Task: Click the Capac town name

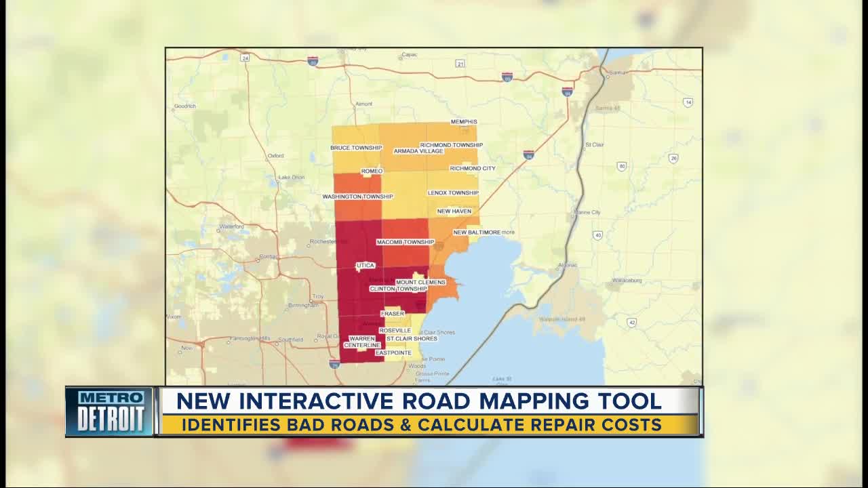Action: (410, 54)
